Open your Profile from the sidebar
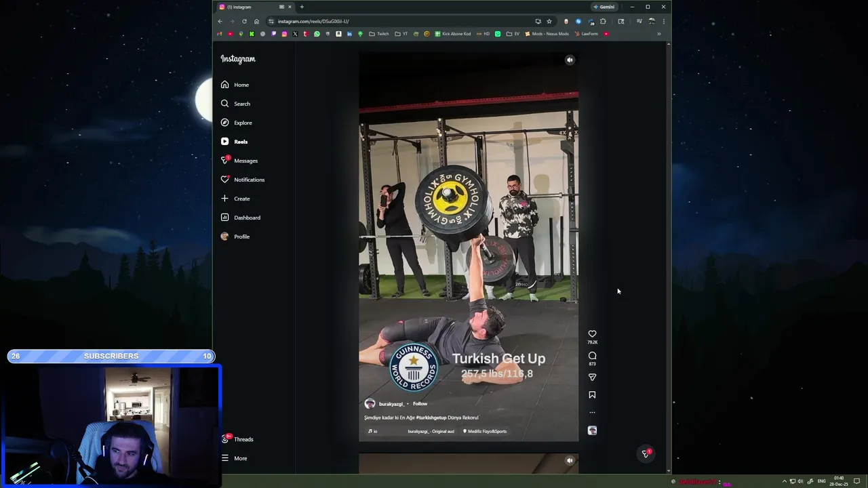This screenshot has width=868, height=488. (235, 237)
